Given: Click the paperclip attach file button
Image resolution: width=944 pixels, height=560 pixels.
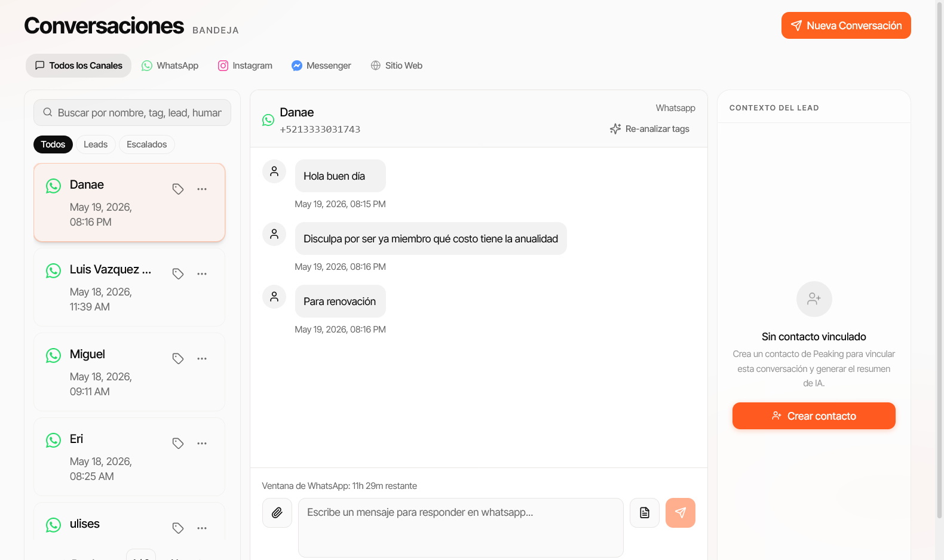Looking at the screenshot, I should 277,513.
